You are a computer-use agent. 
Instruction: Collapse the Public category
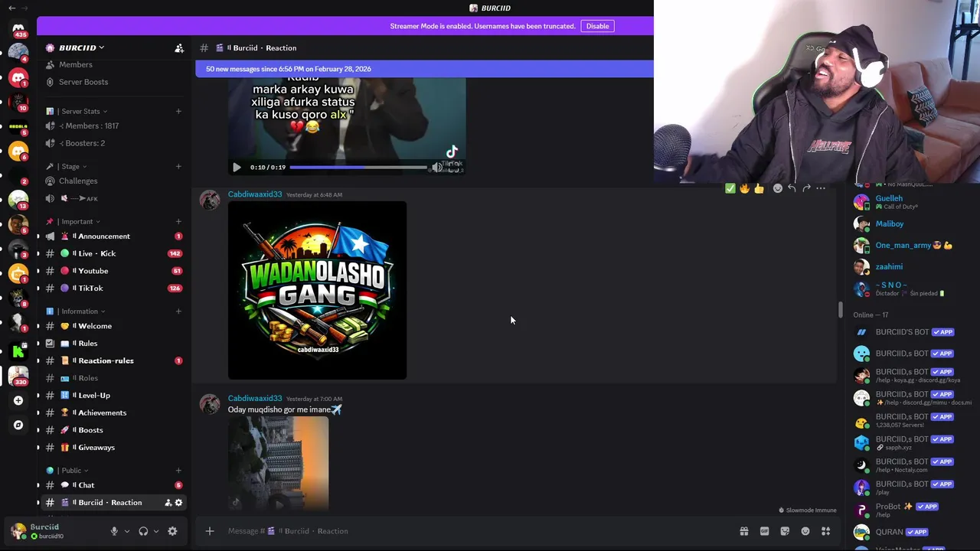click(x=71, y=471)
